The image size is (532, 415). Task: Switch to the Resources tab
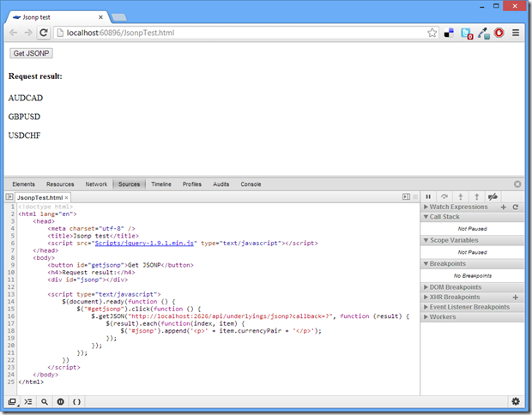[60, 184]
